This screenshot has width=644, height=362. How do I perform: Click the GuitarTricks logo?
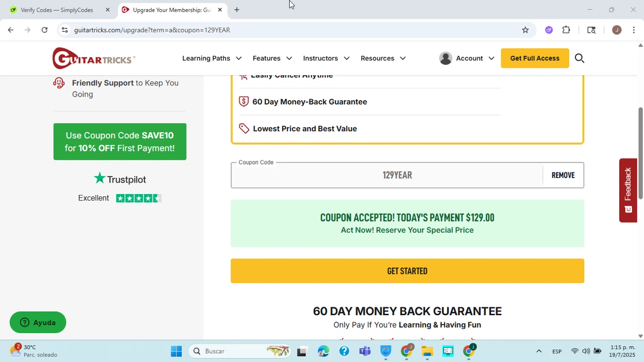[x=94, y=58]
